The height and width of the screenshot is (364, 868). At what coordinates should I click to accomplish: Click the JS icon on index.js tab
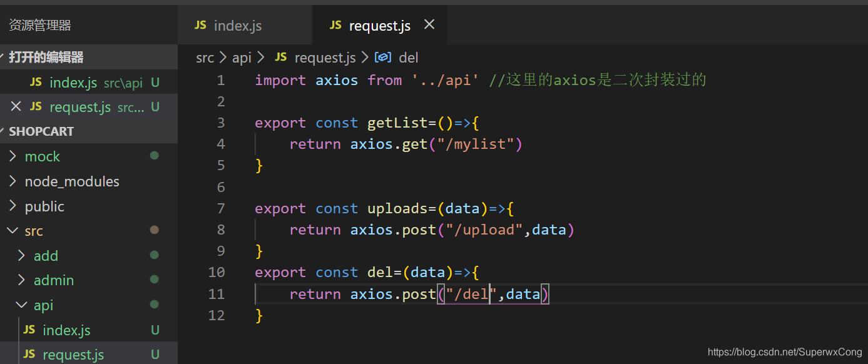[x=200, y=26]
